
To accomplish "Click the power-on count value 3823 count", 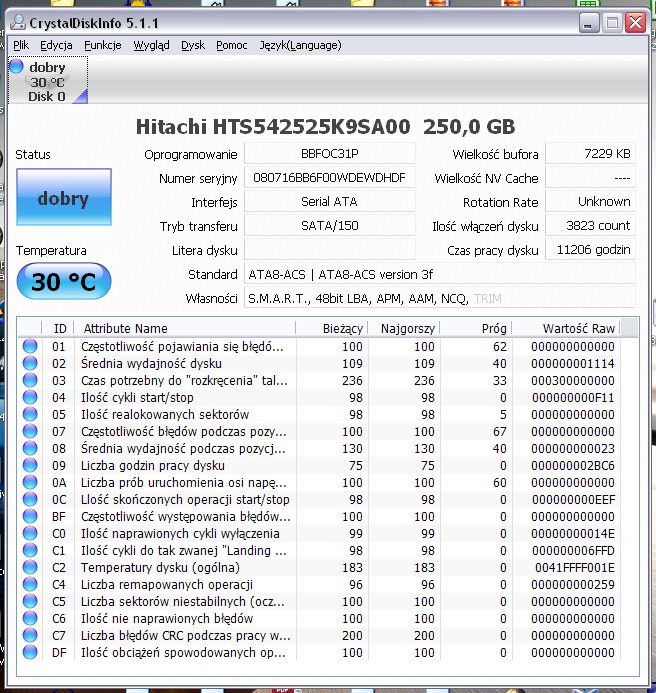I will [591, 226].
